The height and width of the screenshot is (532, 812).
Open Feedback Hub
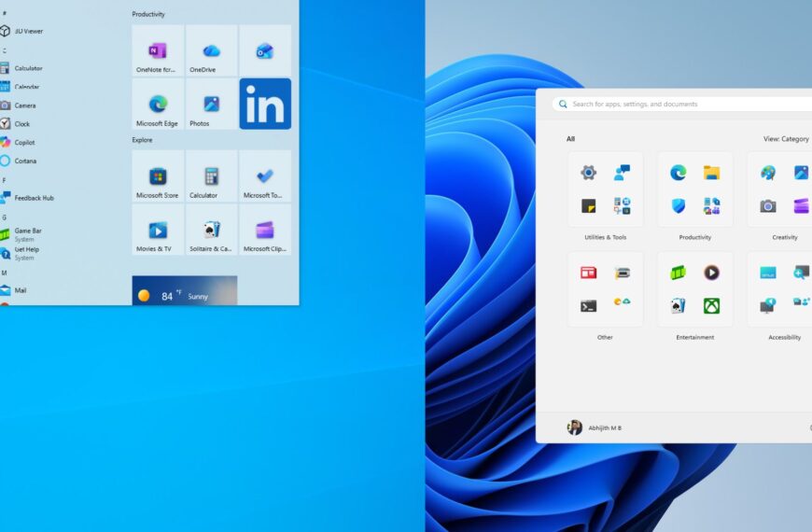[x=29, y=198]
